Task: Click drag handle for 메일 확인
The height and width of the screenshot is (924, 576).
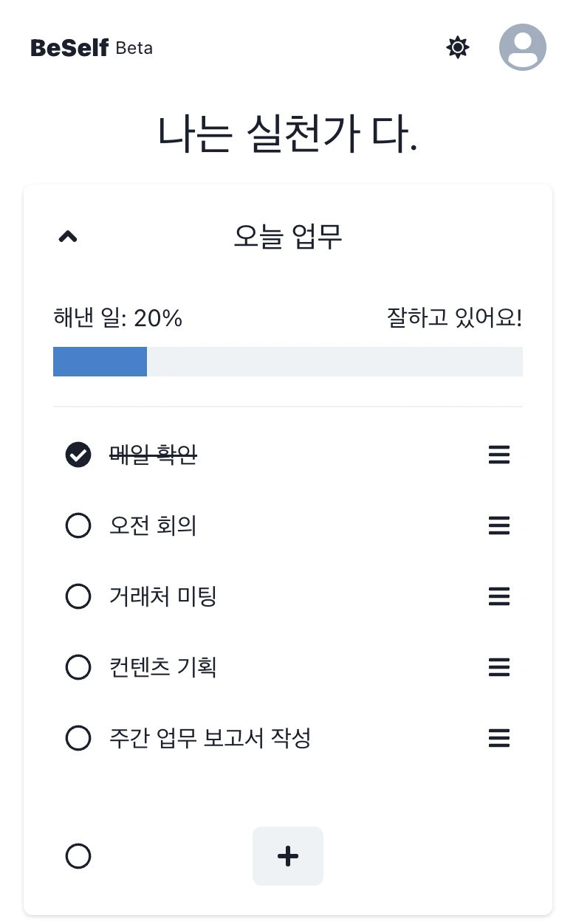Action: click(x=499, y=455)
